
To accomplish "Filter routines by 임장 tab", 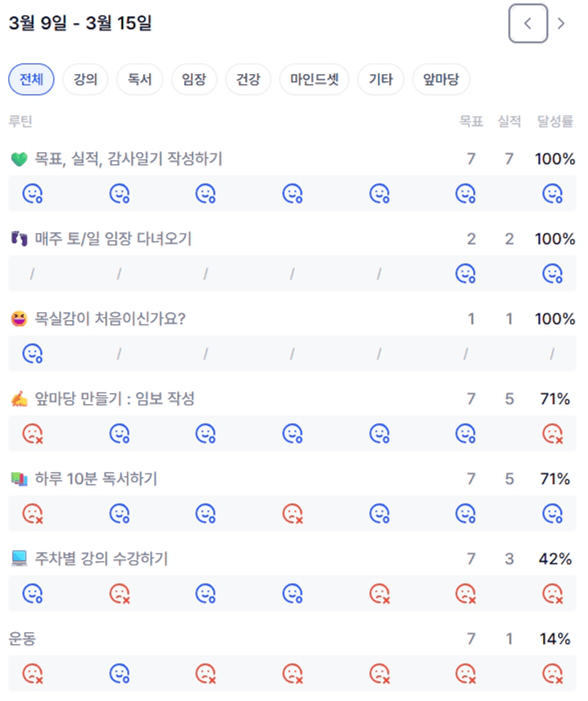I will (x=194, y=80).
